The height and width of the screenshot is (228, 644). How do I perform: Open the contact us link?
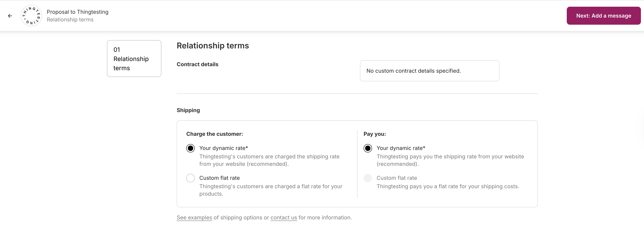tap(283, 217)
